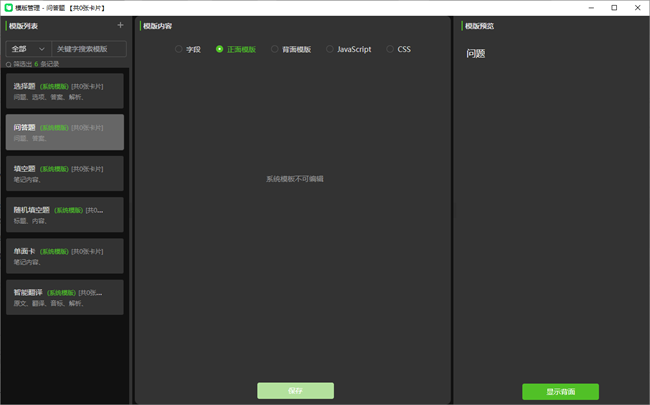Click the add template plus icon
The height and width of the screenshot is (405, 650).
click(120, 25)
